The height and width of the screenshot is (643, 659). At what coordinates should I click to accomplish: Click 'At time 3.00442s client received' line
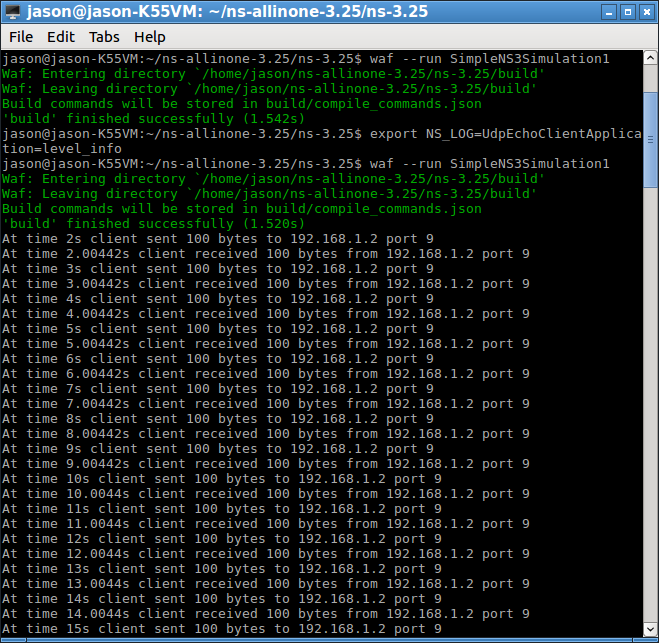(x=266, y=284)
